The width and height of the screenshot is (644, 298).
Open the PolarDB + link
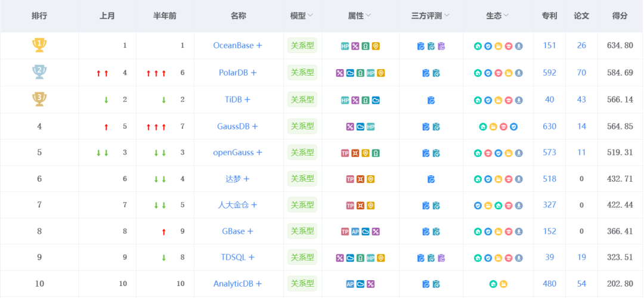point(238,73)
